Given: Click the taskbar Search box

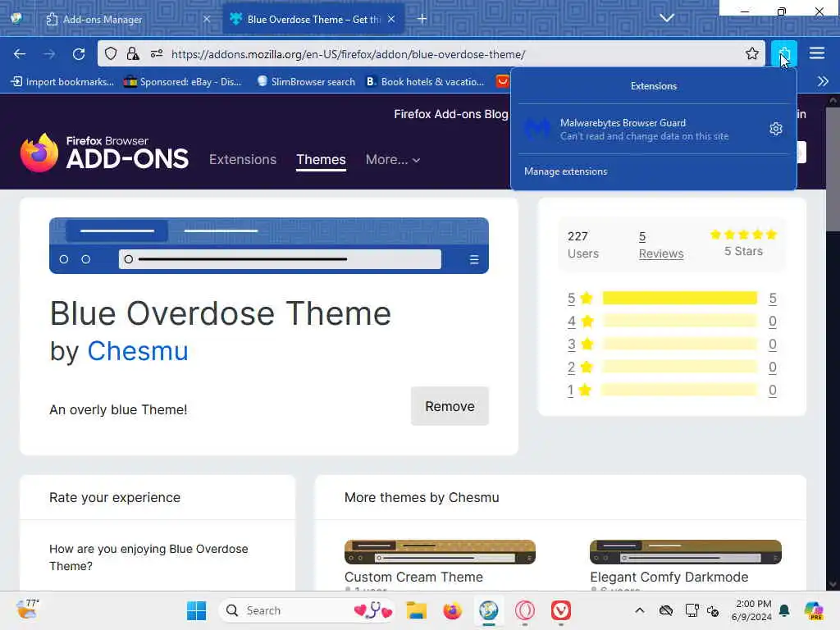Looking at the screenshot, I should click(x=308, y=610).
